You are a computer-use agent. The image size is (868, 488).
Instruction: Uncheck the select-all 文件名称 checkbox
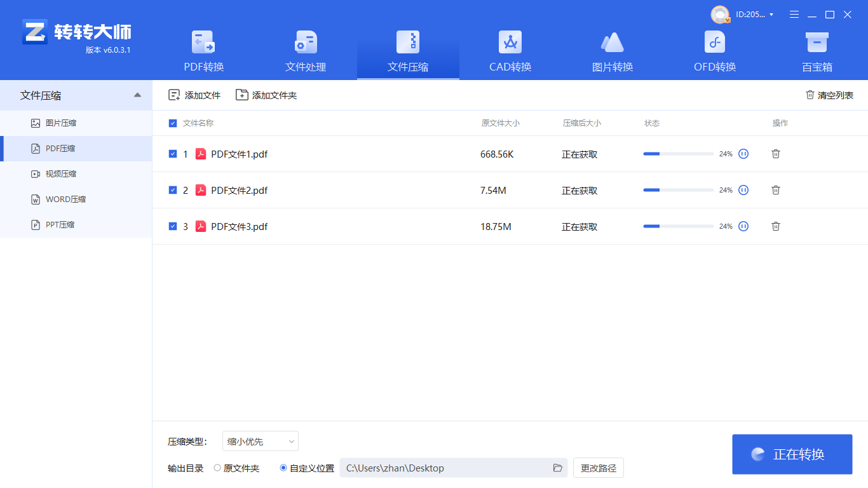pos(173,123)
